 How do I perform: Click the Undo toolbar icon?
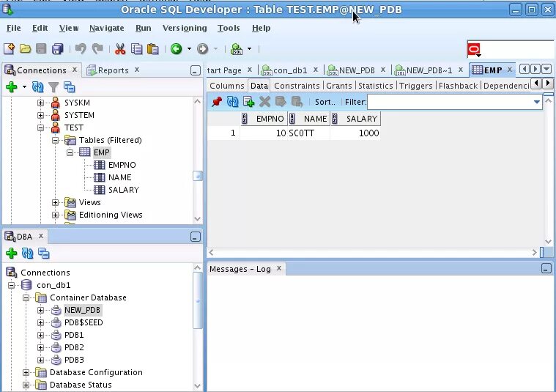coord(81,48)
